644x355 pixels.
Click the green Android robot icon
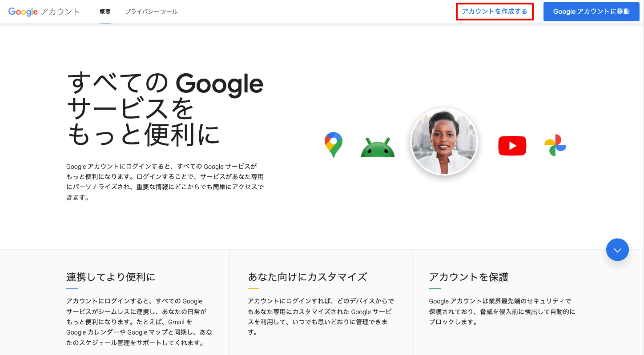point(378,147)
